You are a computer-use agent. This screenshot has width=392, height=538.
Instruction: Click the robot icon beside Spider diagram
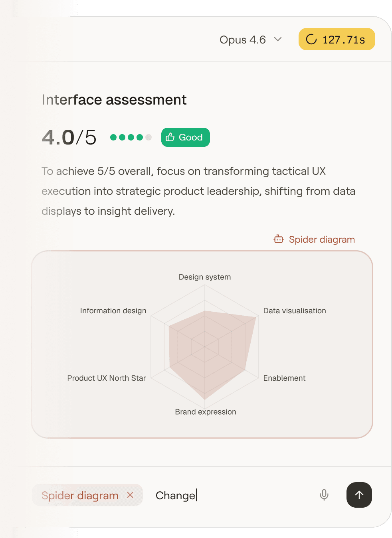click(x=279, y=239)
